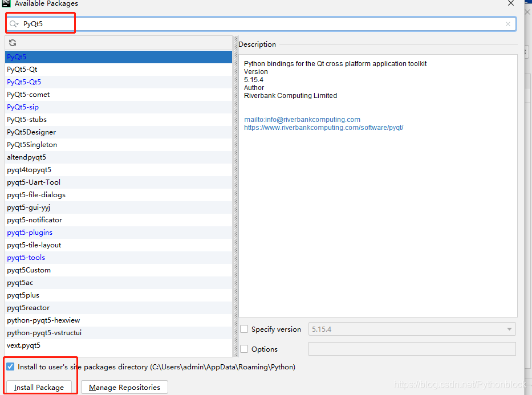Select the PyQt5Singleton package
The width and height of the screenshot is (532, 395).
pyautogui.click(x=119, y=144)
